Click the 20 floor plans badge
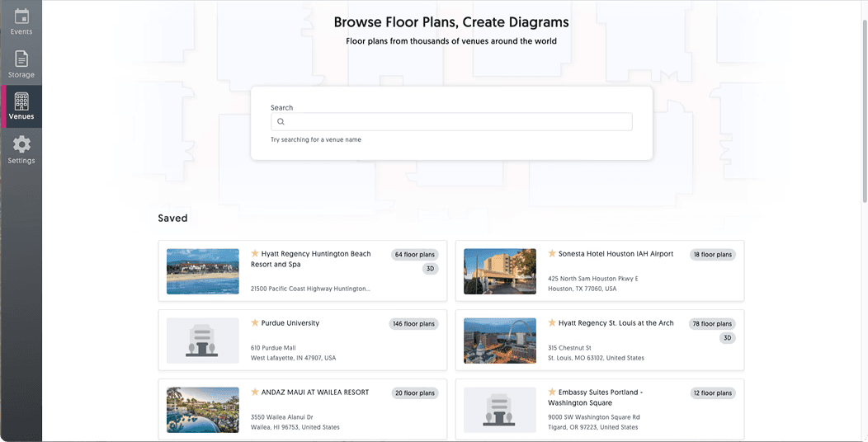Viewport: 868px width, 442px height. point(415,393)
